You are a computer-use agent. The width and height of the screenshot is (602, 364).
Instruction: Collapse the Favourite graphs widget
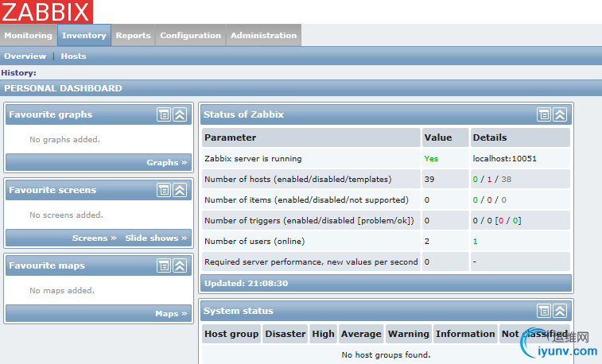180,114
